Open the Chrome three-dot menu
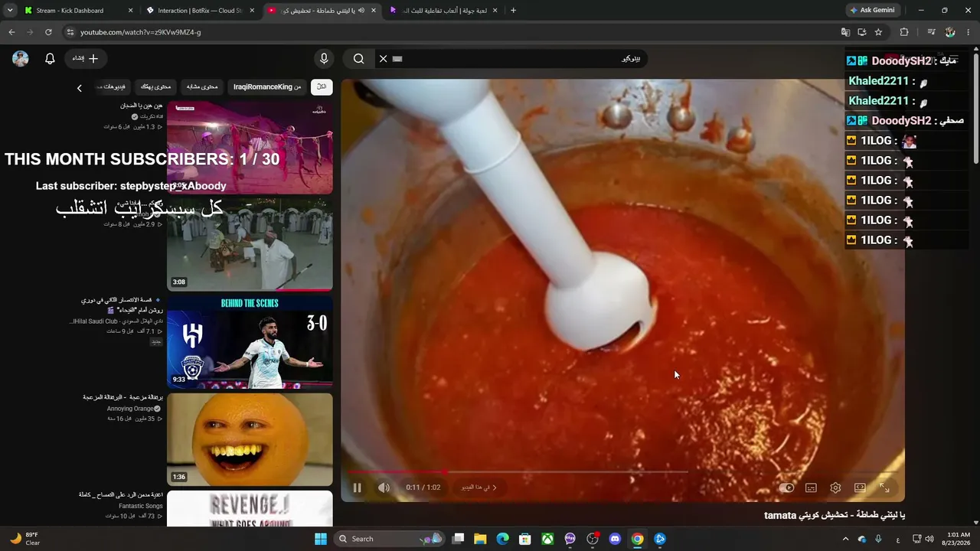 [x=969, y=32]
